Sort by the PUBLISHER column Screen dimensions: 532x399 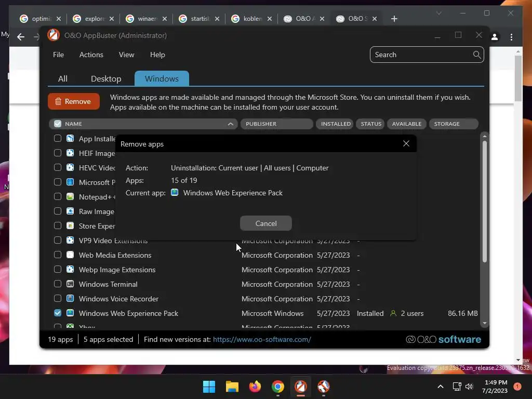(x=276, y=124)
